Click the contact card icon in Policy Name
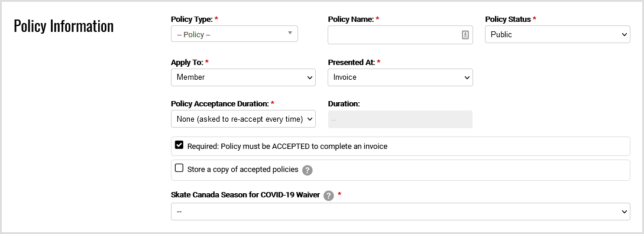Image resolution: width=644 pixels, height=234 pixels. pos(465,35)
